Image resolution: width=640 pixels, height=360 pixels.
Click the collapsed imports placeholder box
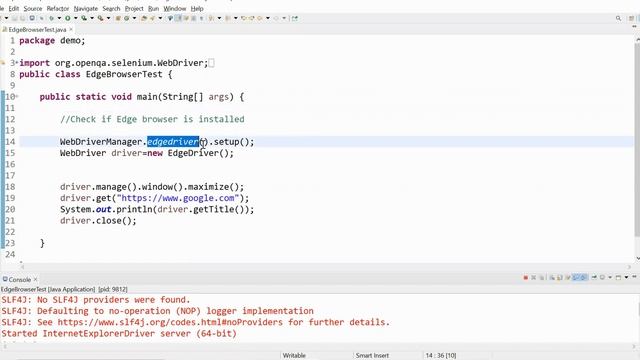pos(211,63)
